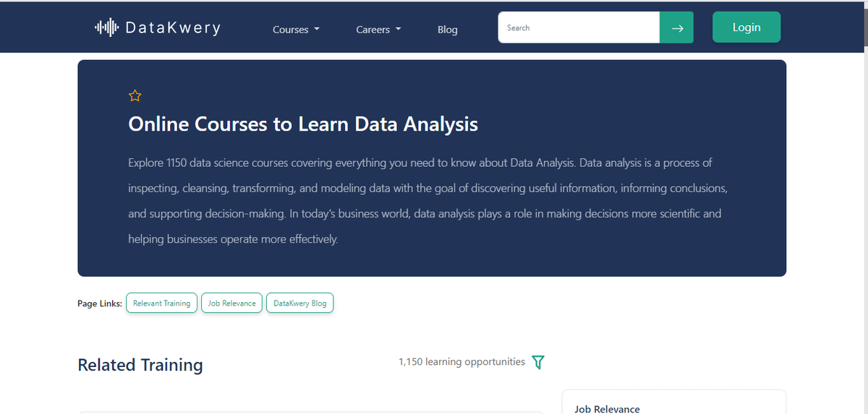Click the Page Links label
This screenshot has width=868, height=414.
[100, 303]
